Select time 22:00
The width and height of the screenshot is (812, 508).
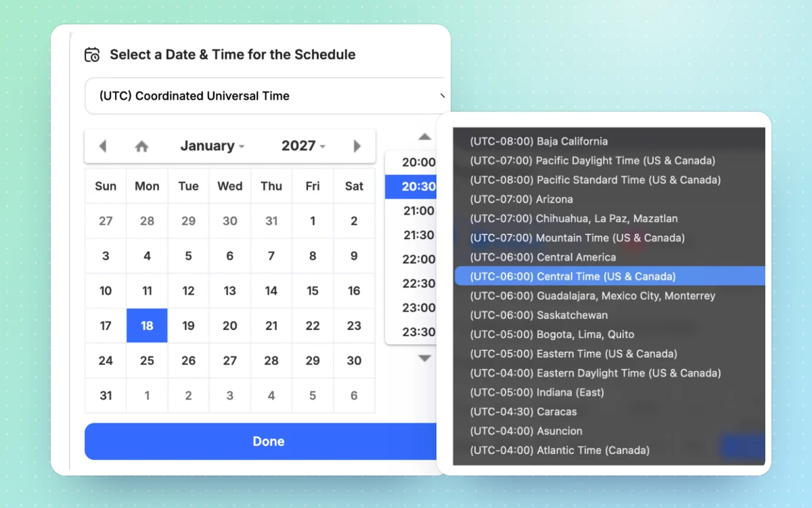click(x=411, y=259)
